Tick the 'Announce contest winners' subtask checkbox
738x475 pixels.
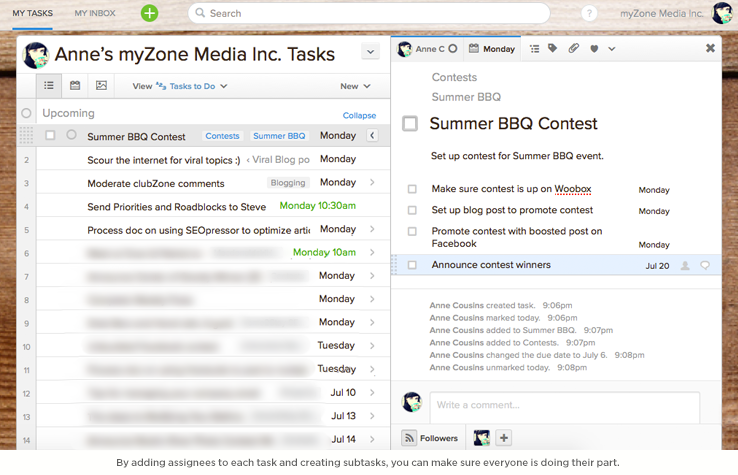click(412, 265)
